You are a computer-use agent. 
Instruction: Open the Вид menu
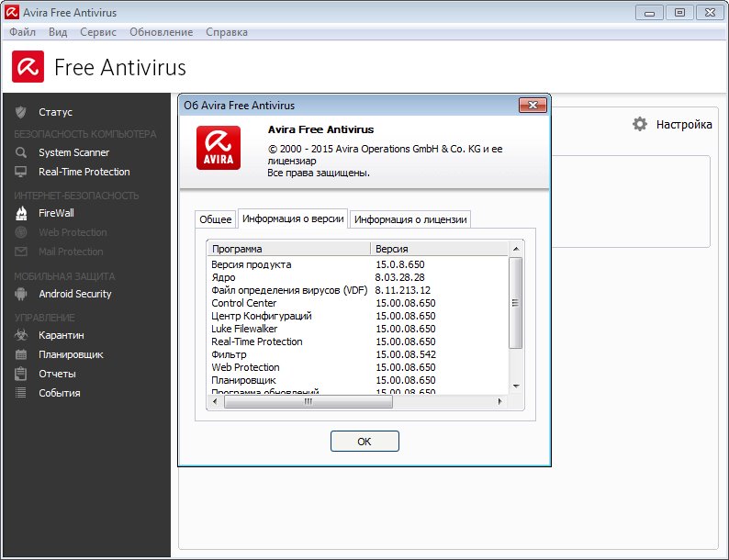58,32
